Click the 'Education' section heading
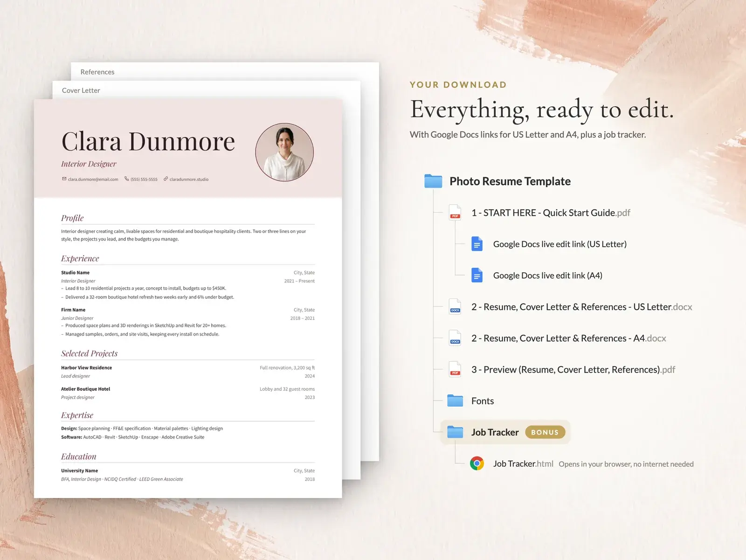The width and height of the screenshot is (746, 560). click(x=79, y=456)
